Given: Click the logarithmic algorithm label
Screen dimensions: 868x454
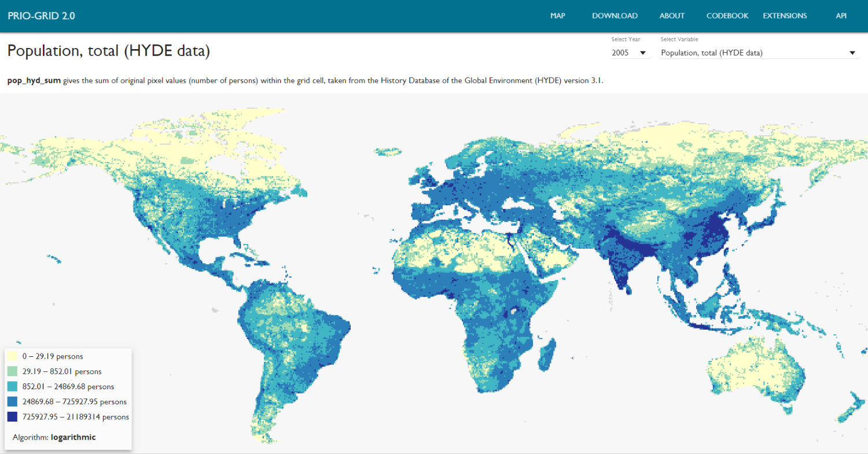Looking at the screenshot, I should pyautogui.click(x=73, y=437).
